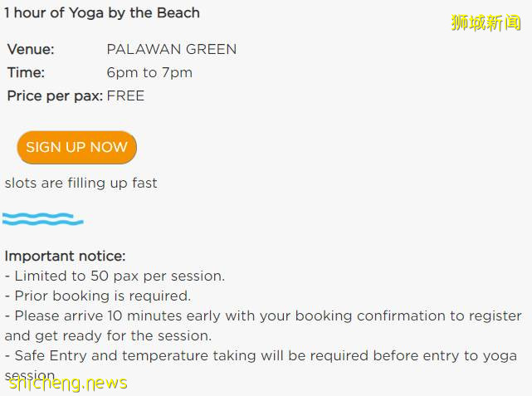This screenshot has height=396, width=532.
Task: Click the "1 hour of Yoga by the Beach" title
Action: click(102, 12)
